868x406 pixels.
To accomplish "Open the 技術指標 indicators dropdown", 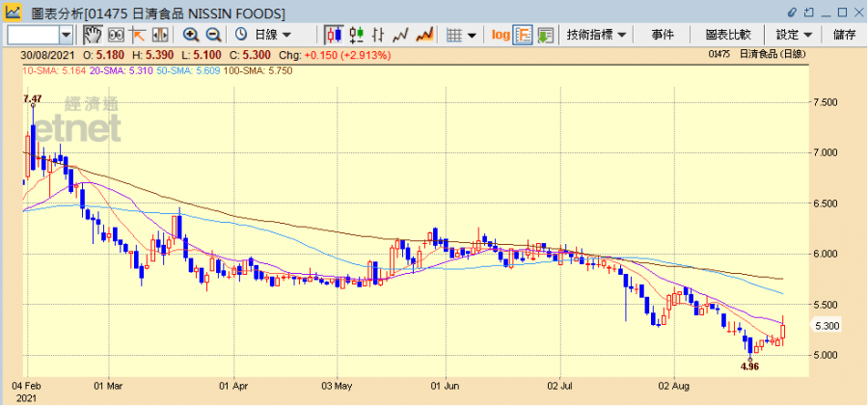I will click(597, 35).
